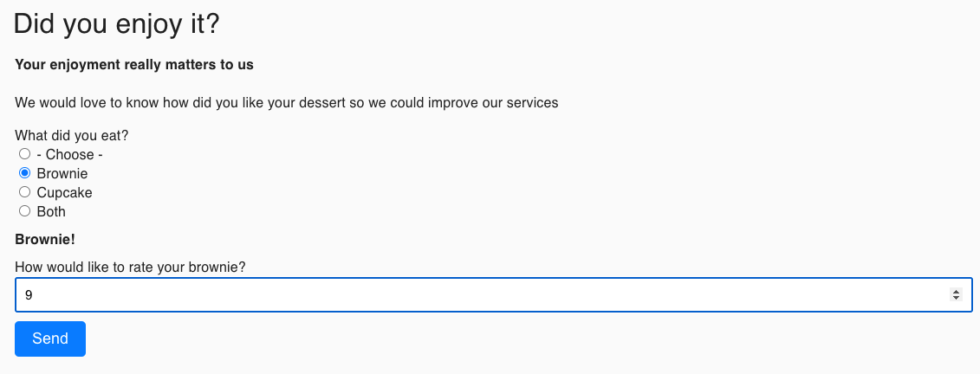980x374 pixels.
Task: Increase brownie rating with up arrow
Action: click(956, 291)
